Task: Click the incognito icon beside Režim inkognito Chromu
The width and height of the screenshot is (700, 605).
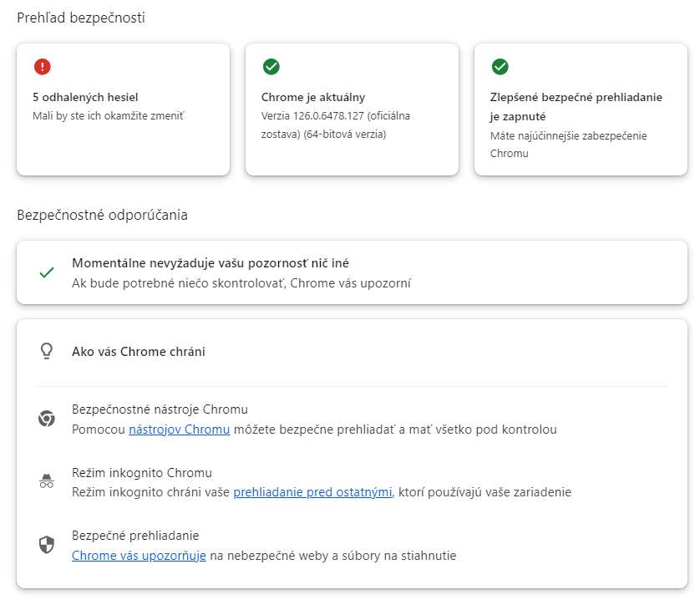Action: [47, 481]
